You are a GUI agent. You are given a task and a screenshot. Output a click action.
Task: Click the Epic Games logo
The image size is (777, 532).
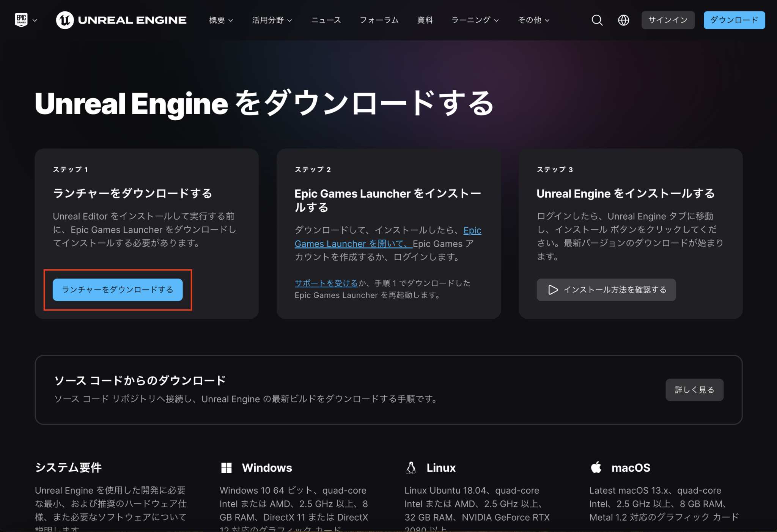[21, 19]
